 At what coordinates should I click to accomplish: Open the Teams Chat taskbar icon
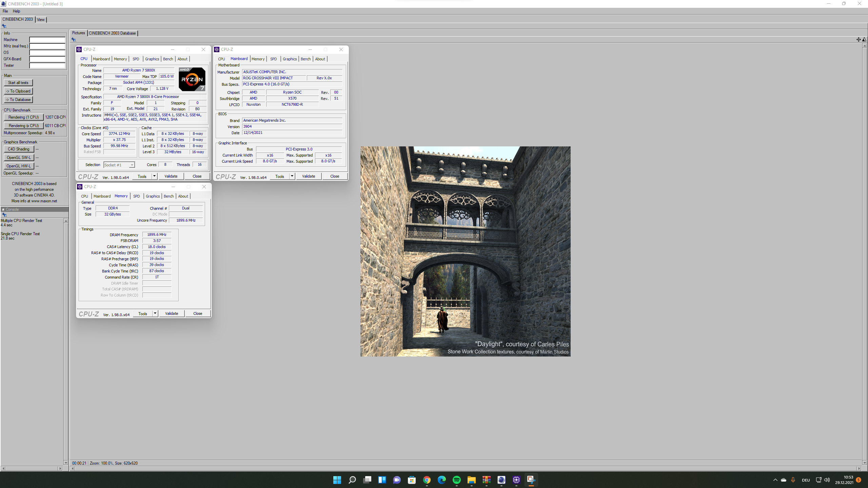pyautogui.click(x=397, y=480)
